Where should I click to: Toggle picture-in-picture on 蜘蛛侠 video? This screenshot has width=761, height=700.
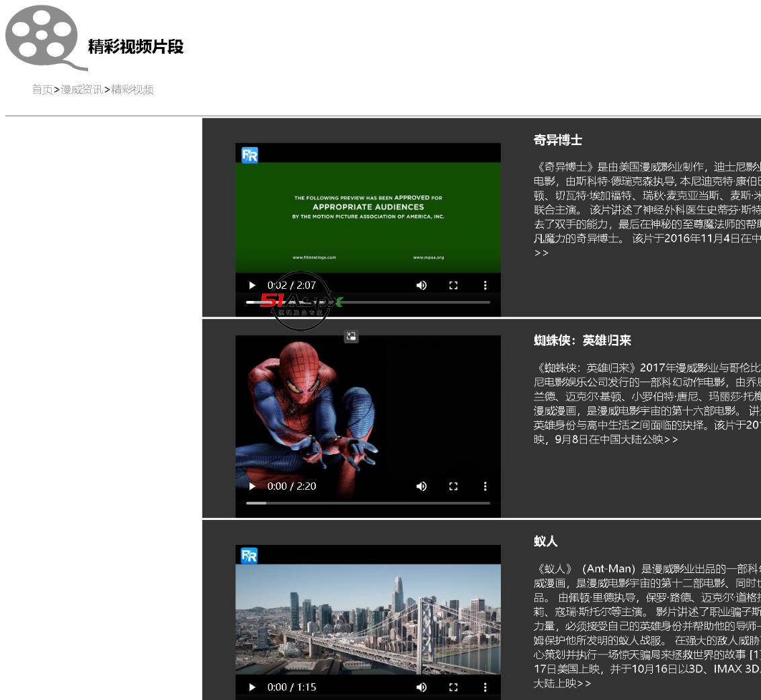click(352, 336)
